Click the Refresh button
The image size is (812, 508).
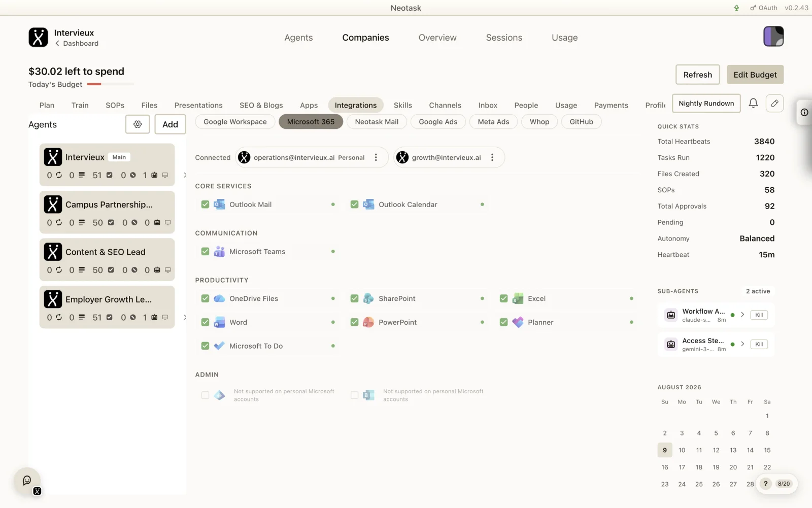pos(698,75)
